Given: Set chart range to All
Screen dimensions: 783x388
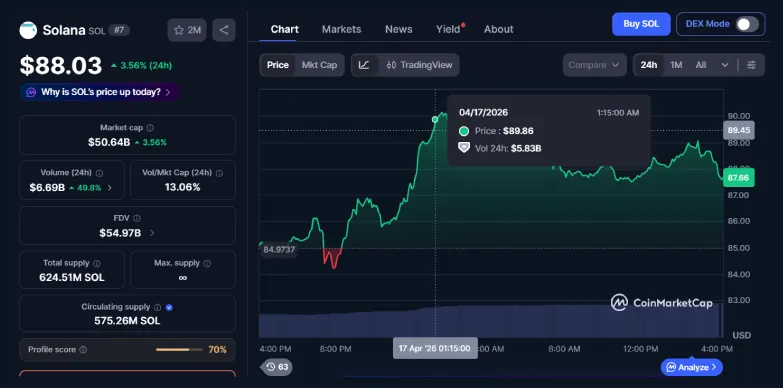Looking at the screenshot, I should 701,65.
